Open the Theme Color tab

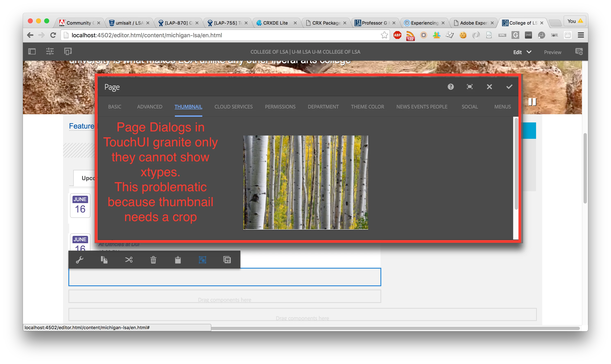[x=367, y=107]
